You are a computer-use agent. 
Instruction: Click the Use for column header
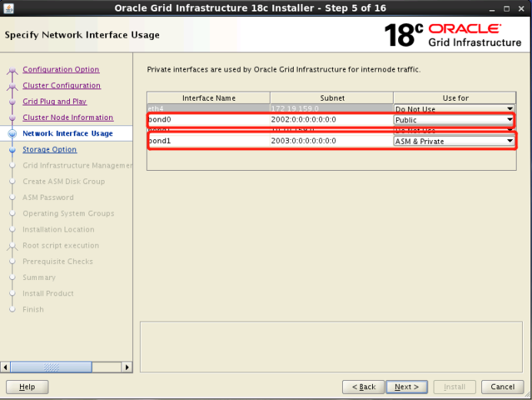[455, 98]
